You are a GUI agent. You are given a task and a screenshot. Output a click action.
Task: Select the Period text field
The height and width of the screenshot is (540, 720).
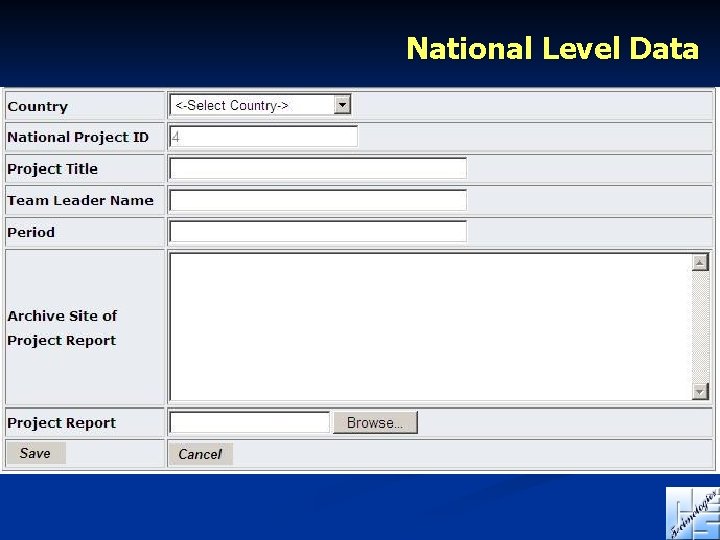(318, 231)
